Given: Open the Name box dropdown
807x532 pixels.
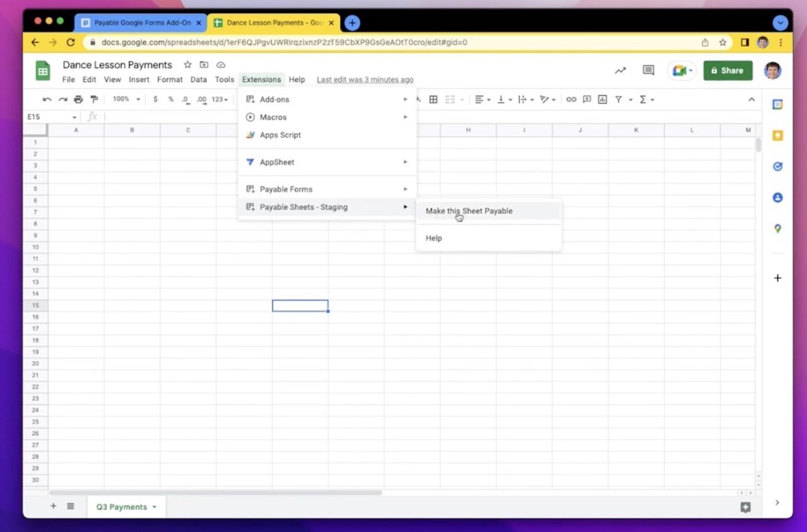Looking at the screenshot, I should 74,117.
